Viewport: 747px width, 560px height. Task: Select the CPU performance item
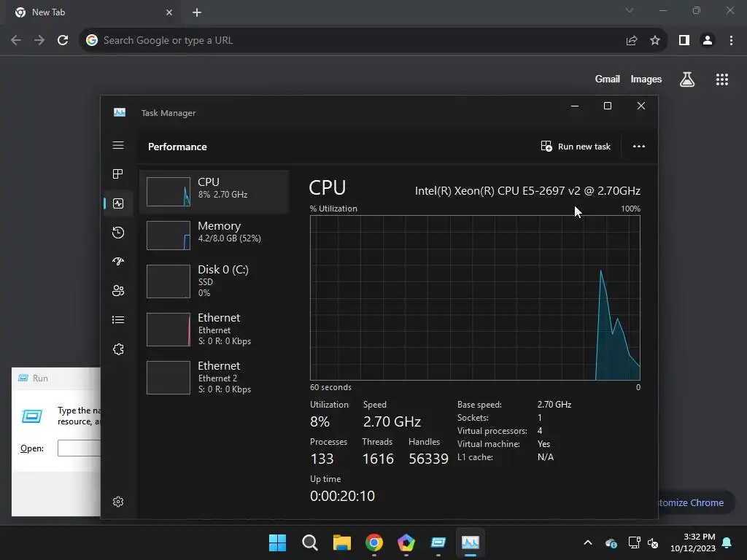tap(214, 192)
